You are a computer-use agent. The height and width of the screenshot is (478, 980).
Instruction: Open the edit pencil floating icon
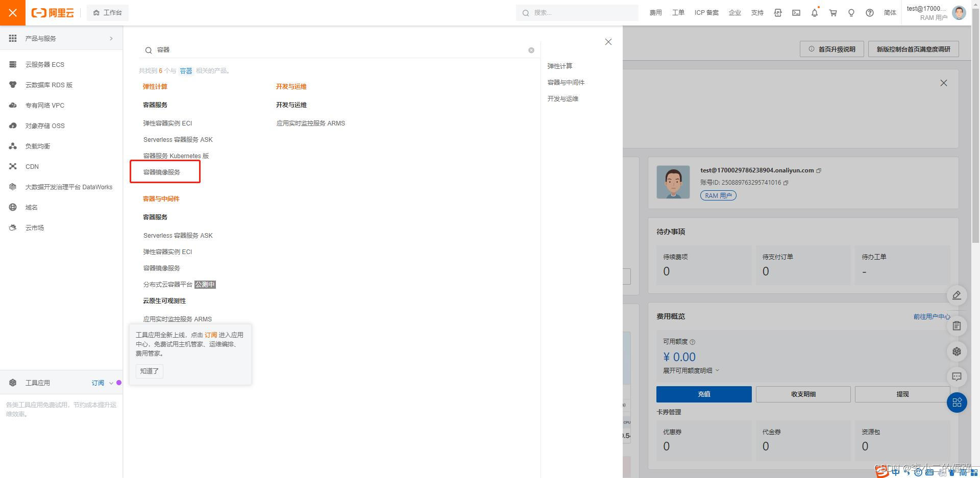pyautogui.click(x=957, y=295)
